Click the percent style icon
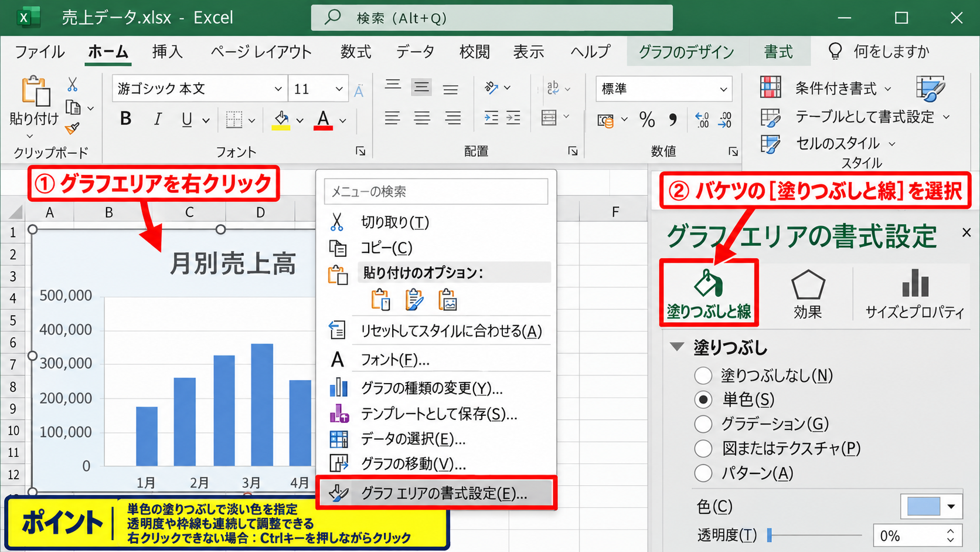The image size is (980, 552). (647, 120)
